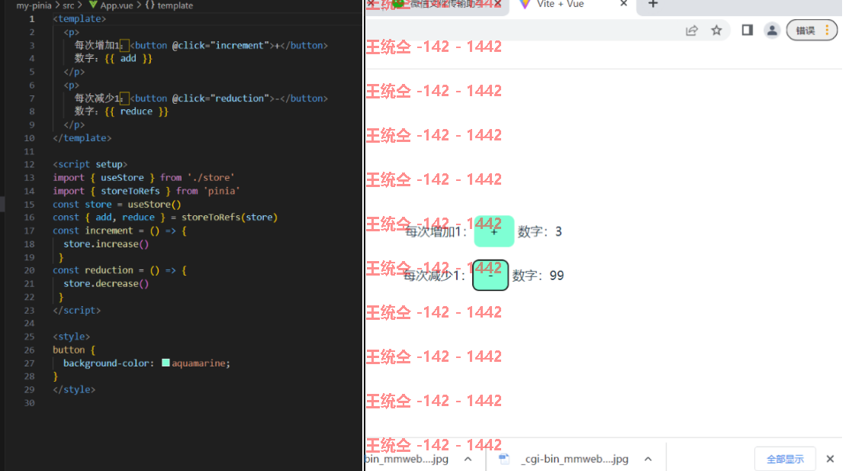
Task: Click the + increment button on the page
Action: [493, 231]
